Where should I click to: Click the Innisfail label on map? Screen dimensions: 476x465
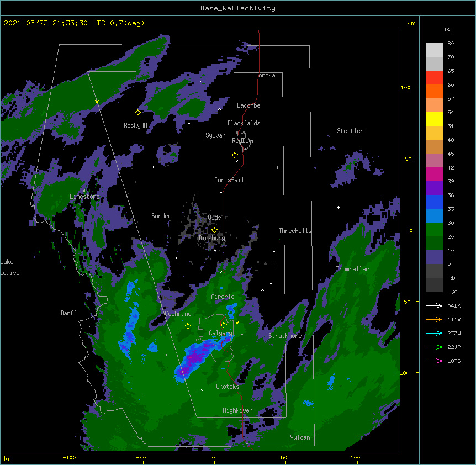229,180
